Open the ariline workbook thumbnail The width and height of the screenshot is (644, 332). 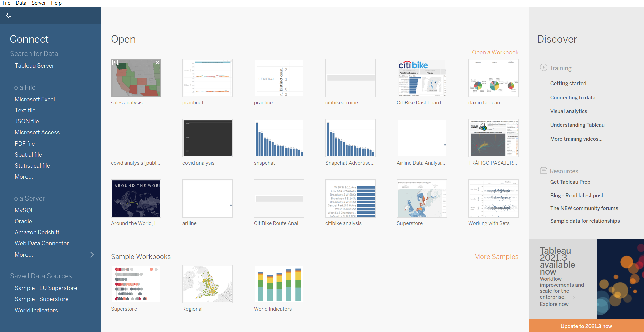pyautogui.click(x=208, y=199)
